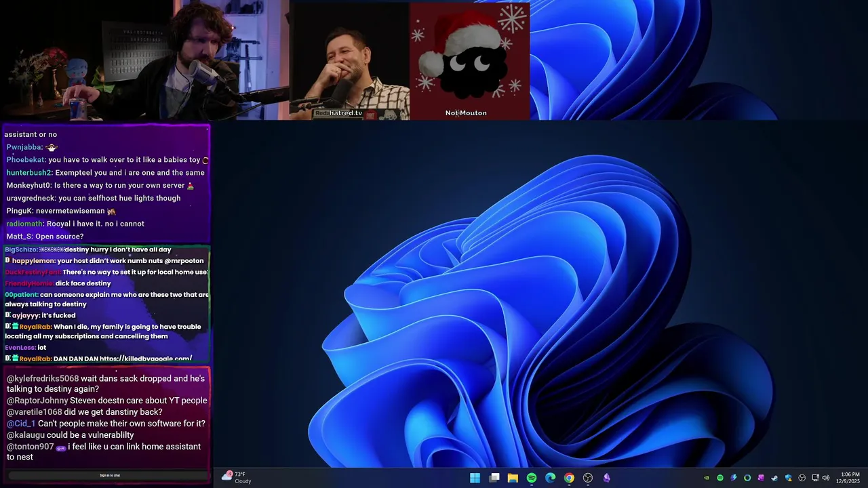Open Microsoft Edge from the taskbar
The image size is (868, 488).
pyautogui.click(x=550, y=478)
